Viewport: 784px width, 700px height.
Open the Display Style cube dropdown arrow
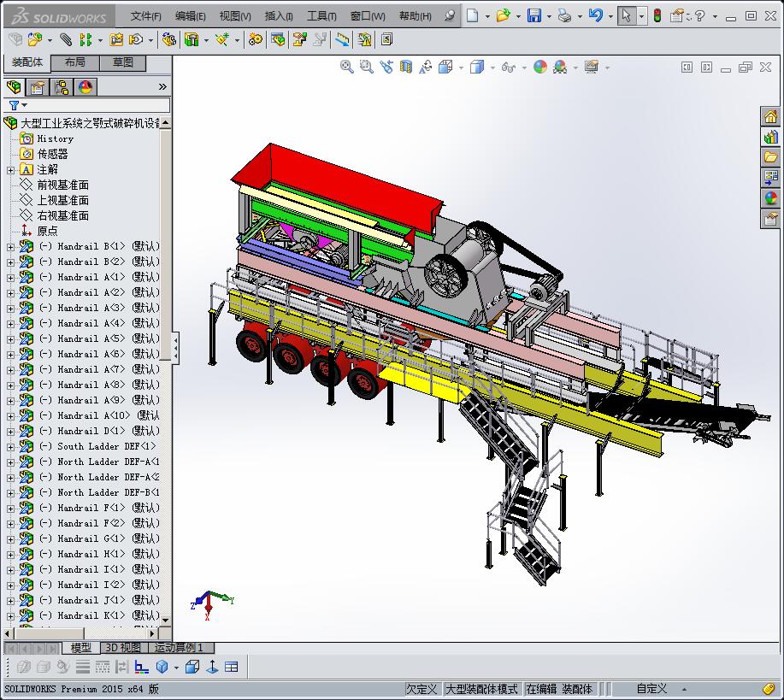pyautogui.click(x=492, y=67)
